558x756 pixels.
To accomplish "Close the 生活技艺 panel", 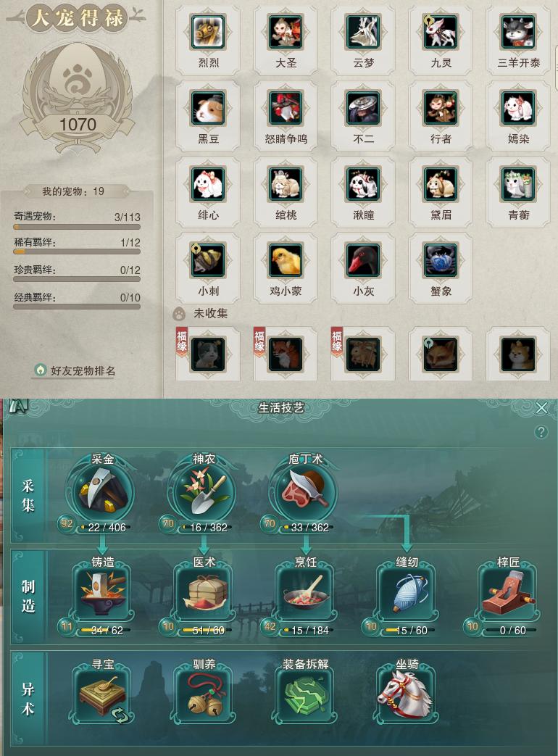I will pyautogui.click(x=541, y=408).
